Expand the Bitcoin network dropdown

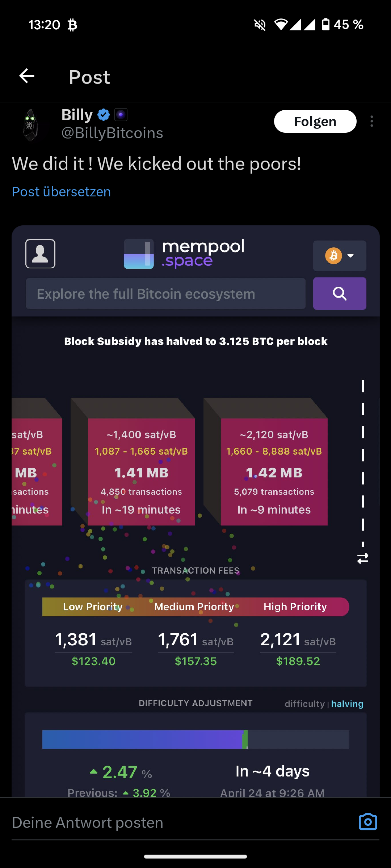point(340,256)
